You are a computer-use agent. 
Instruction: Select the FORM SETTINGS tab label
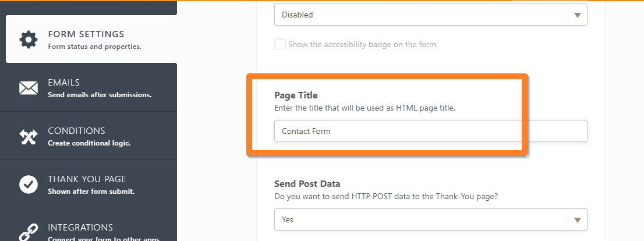point(86,34)
